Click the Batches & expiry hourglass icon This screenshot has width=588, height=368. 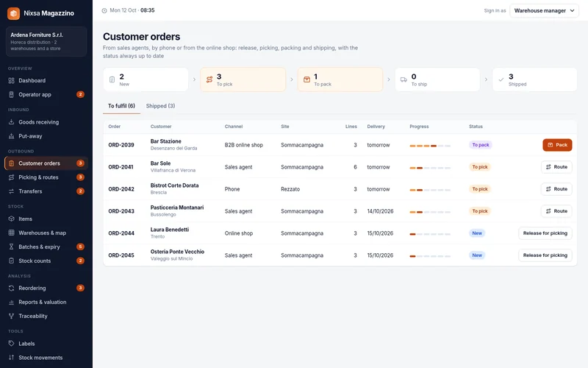tap(11, 247)
